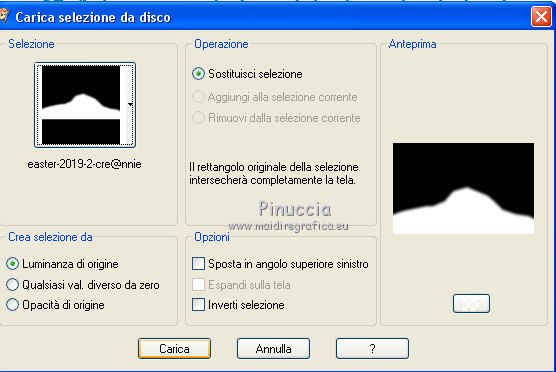Viewport: 556px width, 372px height.
Task: Click the Carica button
Action: [174, 349]
